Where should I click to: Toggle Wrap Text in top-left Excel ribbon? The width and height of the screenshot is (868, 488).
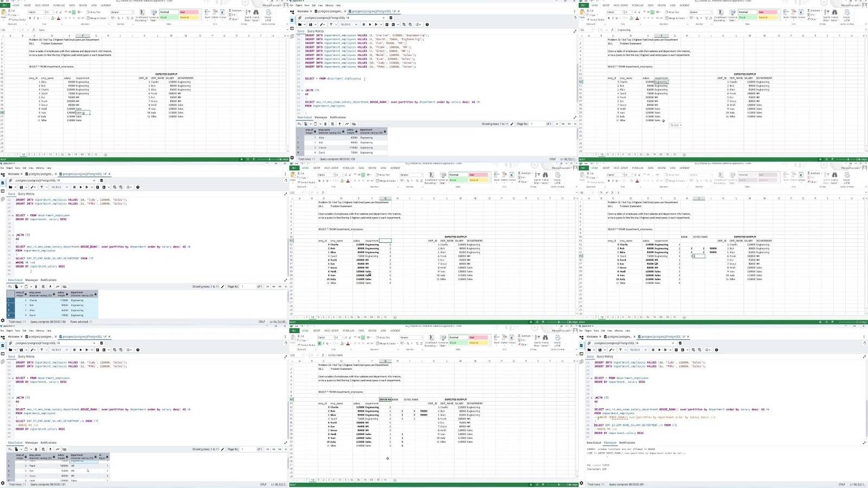click(x=94, y=12)
